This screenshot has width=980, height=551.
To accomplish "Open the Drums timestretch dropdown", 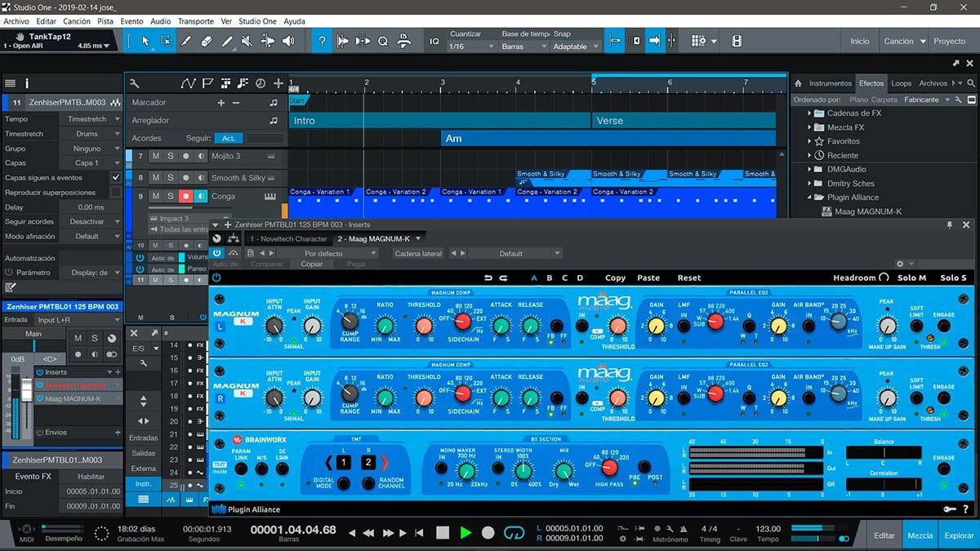I will click(91, 133).
